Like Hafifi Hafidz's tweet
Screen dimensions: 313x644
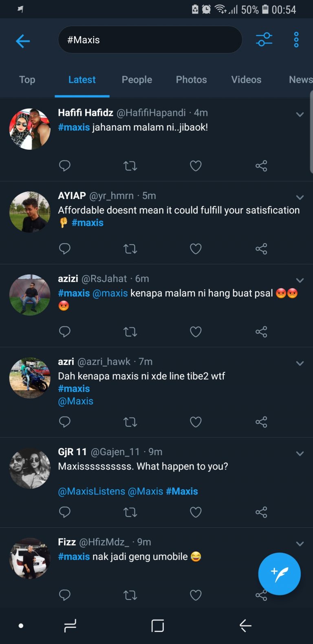click(196, 166)
